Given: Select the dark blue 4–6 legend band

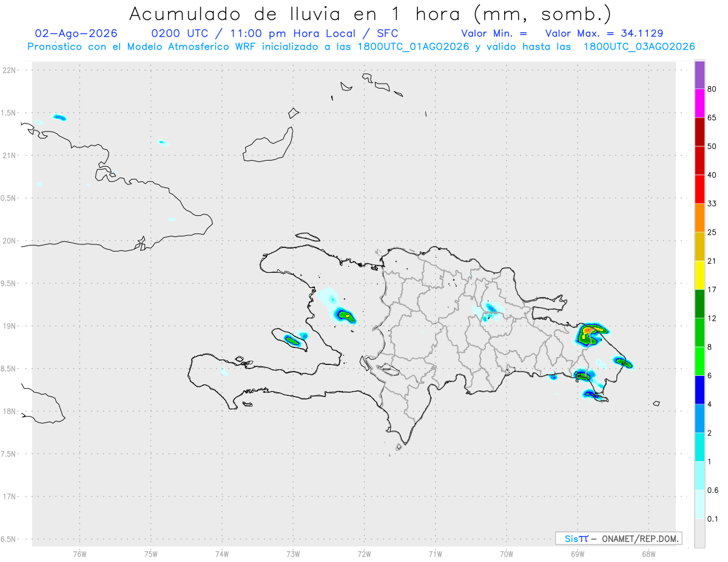Looking at the screenshot, I should 699,390.
